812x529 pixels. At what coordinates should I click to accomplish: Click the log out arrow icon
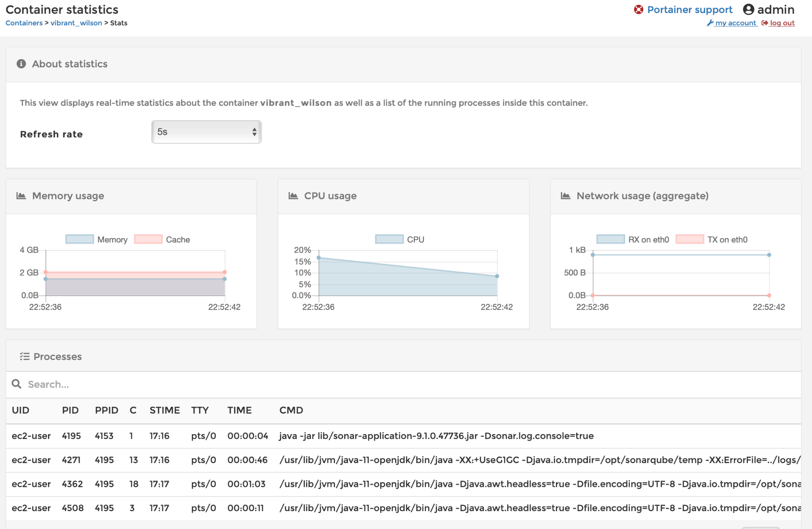click(765, 23)
